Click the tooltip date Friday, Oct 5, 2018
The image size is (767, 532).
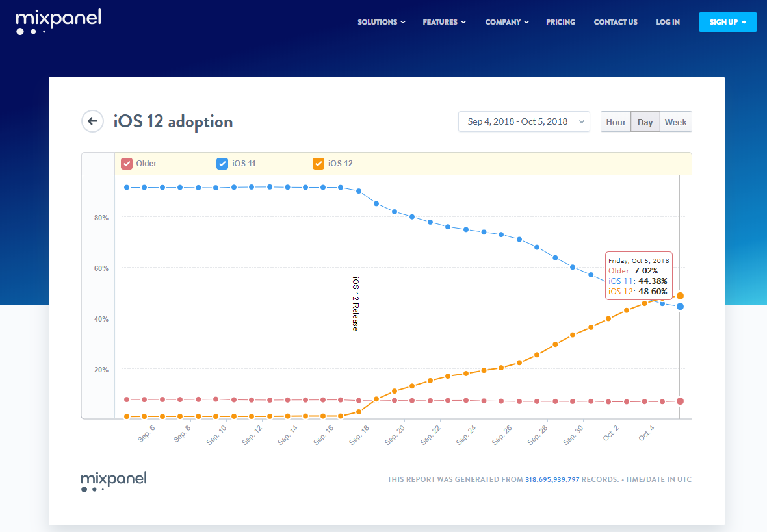pos(639,260)
